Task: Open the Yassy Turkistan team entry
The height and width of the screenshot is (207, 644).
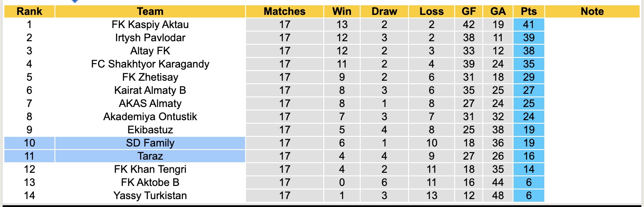Action: [150, 196]
